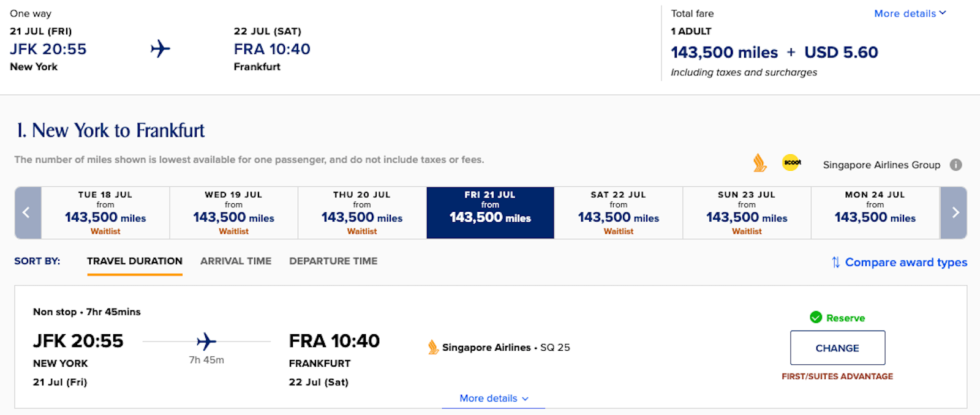Expand More details for flight SQ 25
Image resolution: width=980 pixels, height=415 pixels.
(x=494, y=398)
